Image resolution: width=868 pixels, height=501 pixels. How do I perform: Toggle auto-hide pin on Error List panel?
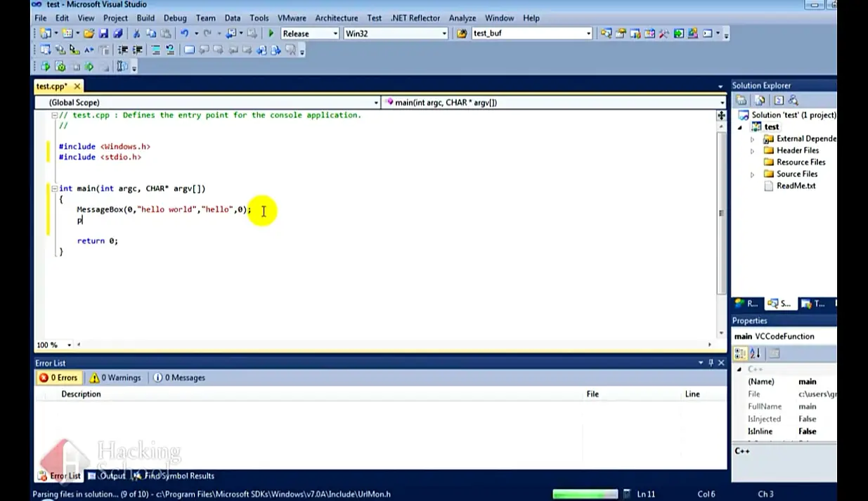tap(711, 363)
